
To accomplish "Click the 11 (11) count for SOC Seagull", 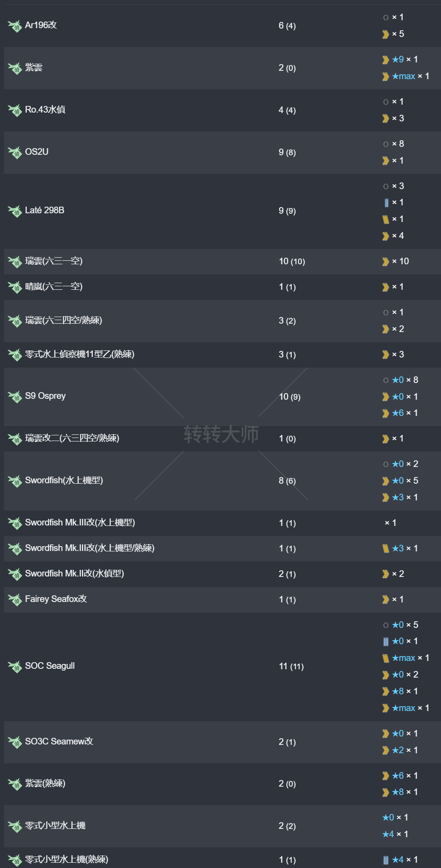I will point(291,667).
